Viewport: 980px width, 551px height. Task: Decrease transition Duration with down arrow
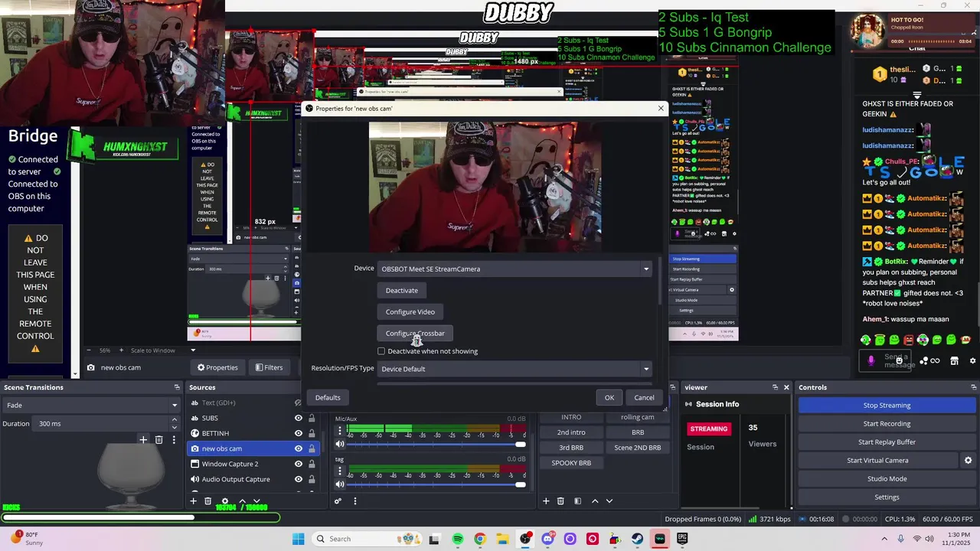click(174, 427)
